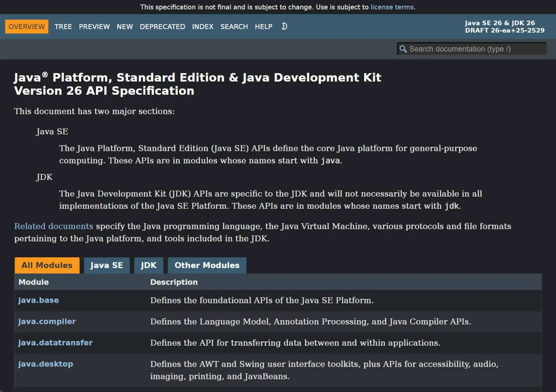
Task: Open the Tree navigation item
Action: pos(63,27)
